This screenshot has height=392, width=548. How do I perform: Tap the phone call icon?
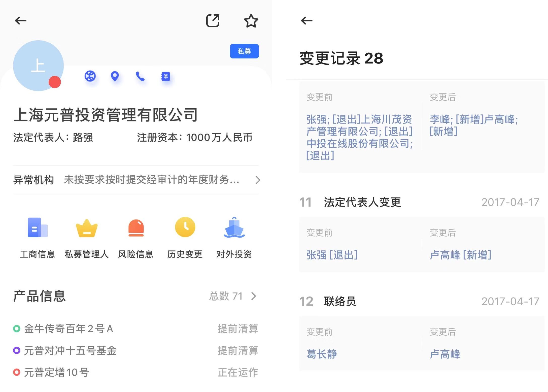[140, 76]
